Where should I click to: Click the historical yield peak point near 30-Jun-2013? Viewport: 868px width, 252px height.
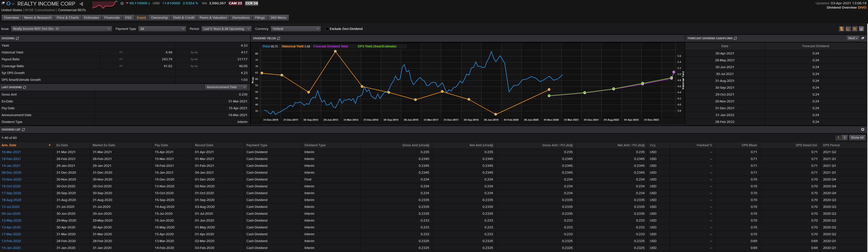point(335,51)
